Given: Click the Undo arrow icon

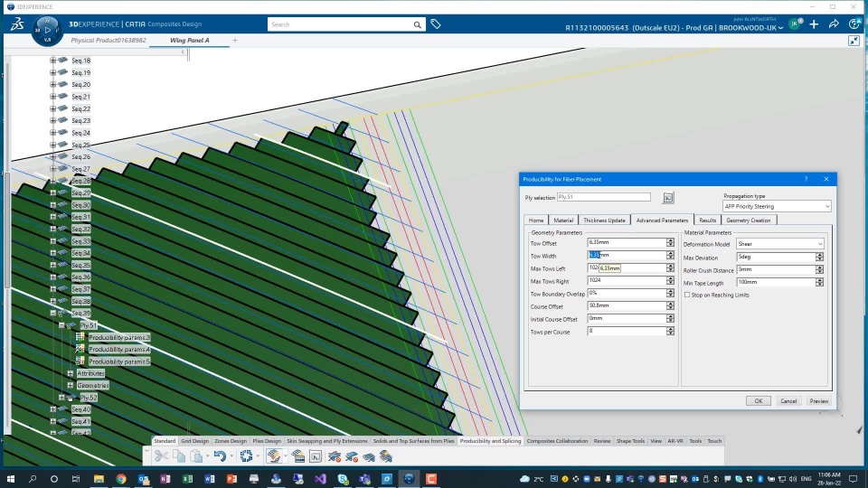Looking at the screenshot, I should tap(220, 455).
